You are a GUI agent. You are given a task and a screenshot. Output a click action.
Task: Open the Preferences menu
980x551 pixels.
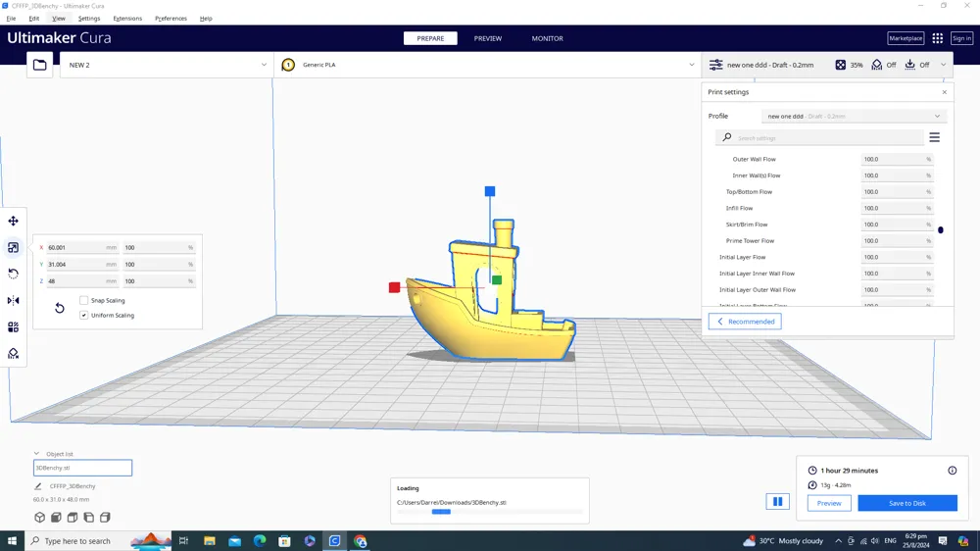pos(171,18)
